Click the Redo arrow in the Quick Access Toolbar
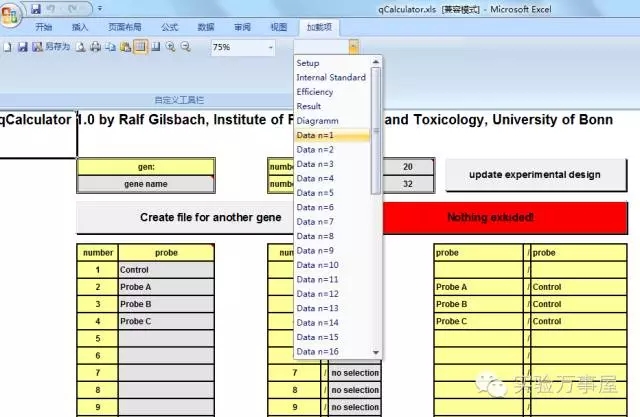This screenshot has width=640, height=417. (x=74, y=8)
